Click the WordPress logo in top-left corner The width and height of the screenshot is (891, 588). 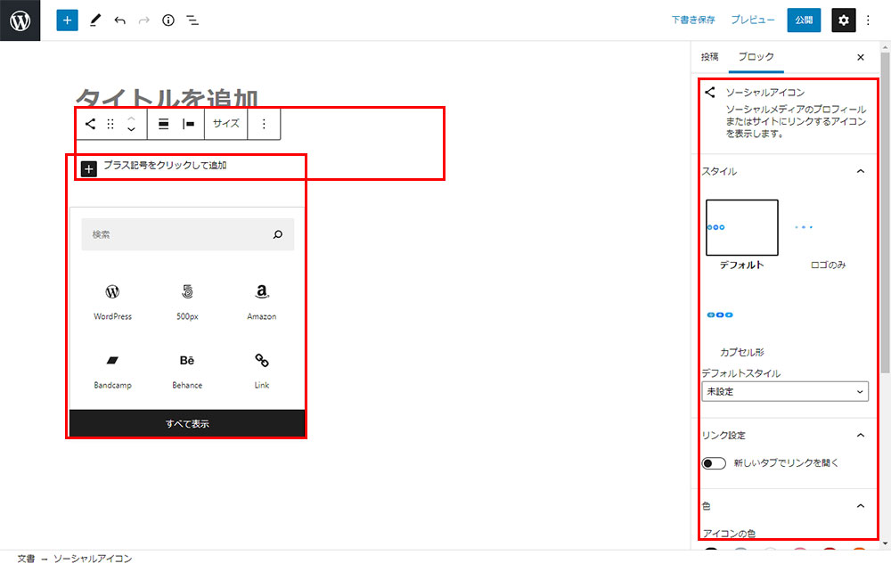pos(20,20)
